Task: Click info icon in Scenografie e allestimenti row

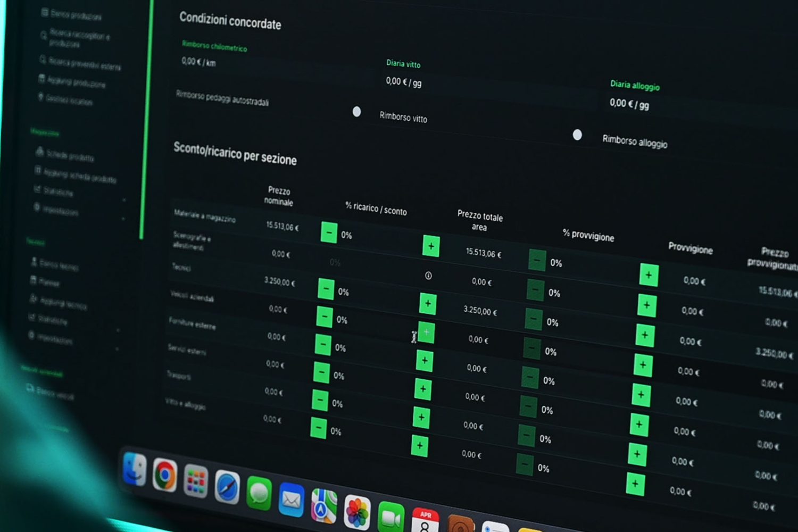Action: tap(428, 276)
